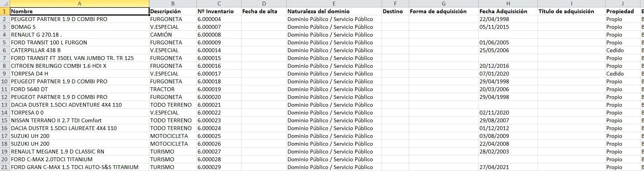644x171 pixels.
Task: Select row 6 header
Action: pyautogui.click(x=5, y=50)
